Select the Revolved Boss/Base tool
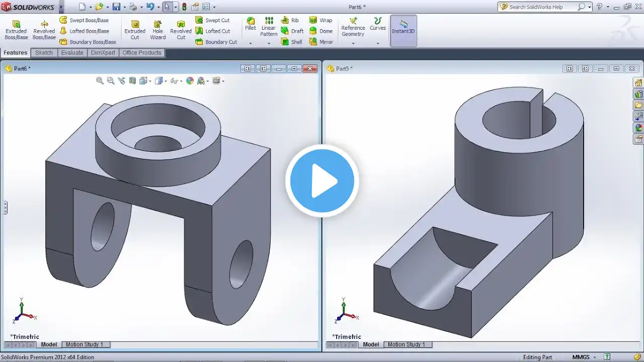Image resolution: width=644 pixels, height=362 pixels. pyautogui.click(x=44, y=30)
